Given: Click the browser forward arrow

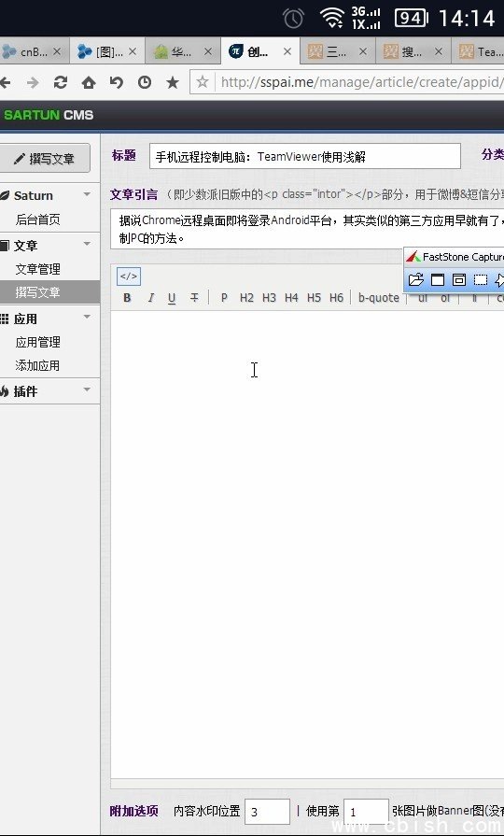Looking at the screenshot, I should (33, 82).
